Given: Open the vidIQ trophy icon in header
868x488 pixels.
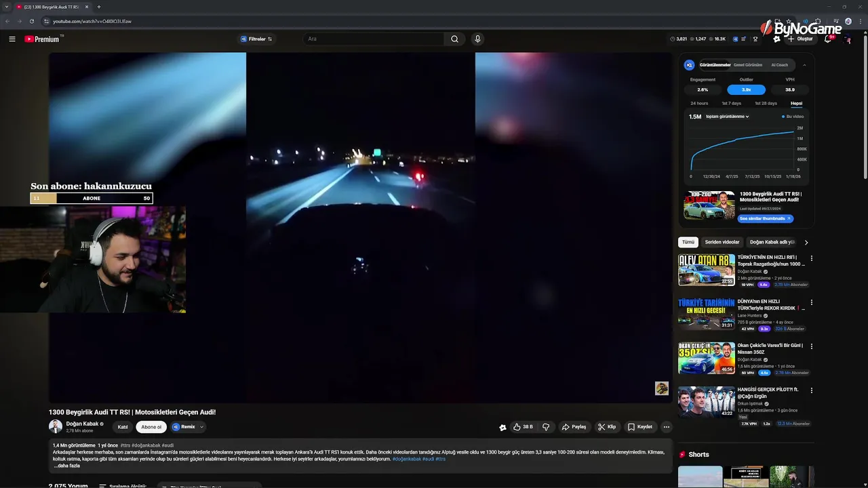Looking at the screenshot, I should click(755, 39).
